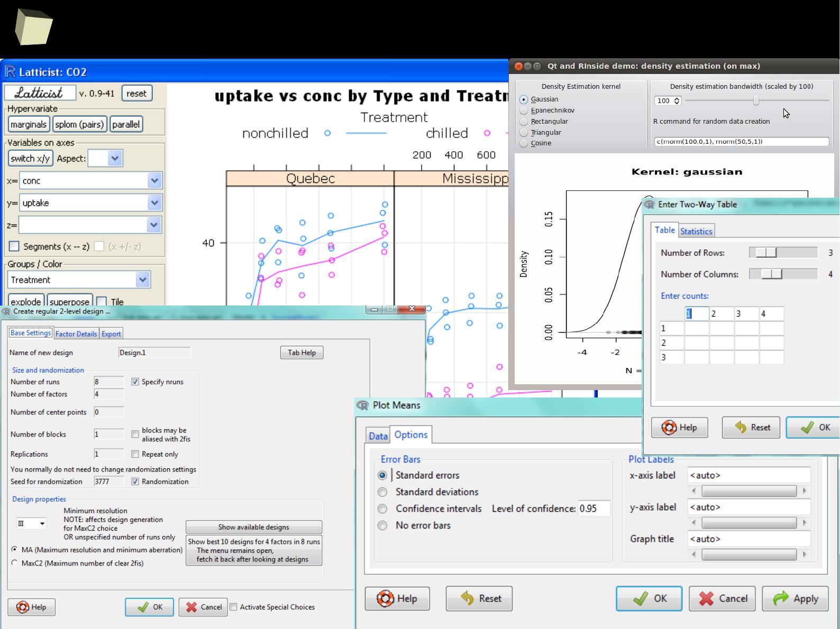Click the Tab Help button
840x629 pixels.
(302, 353)
